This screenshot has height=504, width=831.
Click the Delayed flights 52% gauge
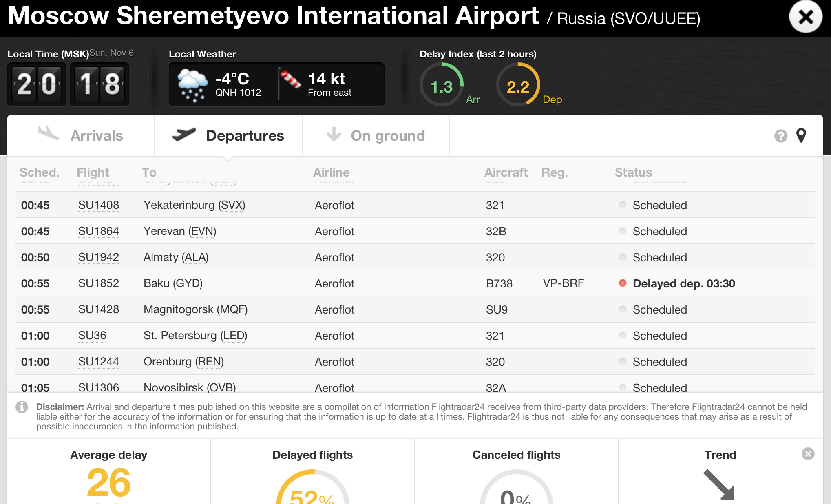(x=313, y=487)
